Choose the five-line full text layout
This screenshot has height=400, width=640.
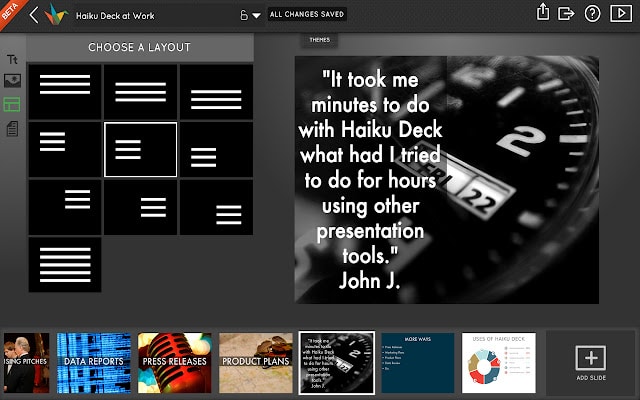pyautogui.click(x=65, y=265)
